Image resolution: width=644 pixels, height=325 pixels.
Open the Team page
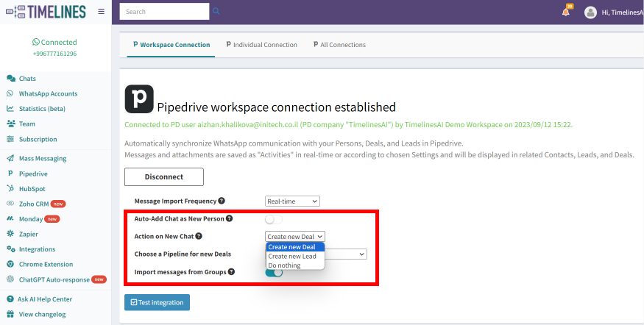pyautogui.click(x=26, y=124)
